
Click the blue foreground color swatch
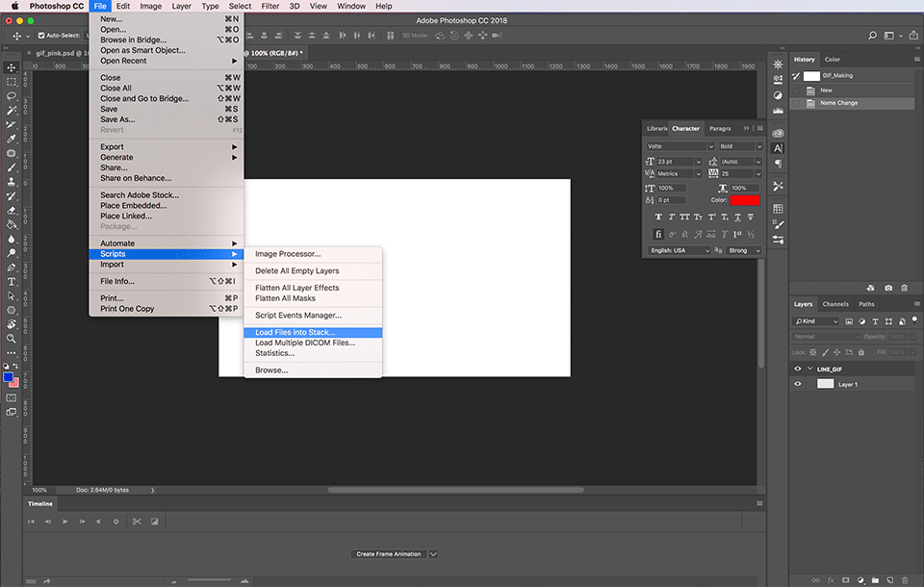point(9,377)
